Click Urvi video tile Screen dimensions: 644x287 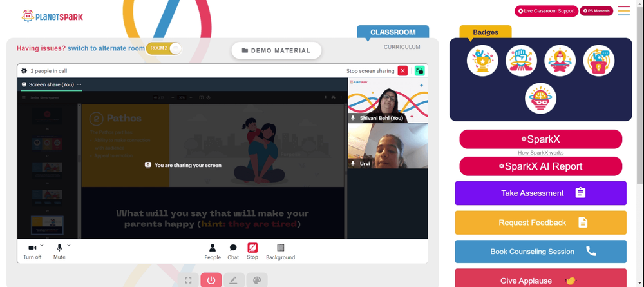point(388,146)
